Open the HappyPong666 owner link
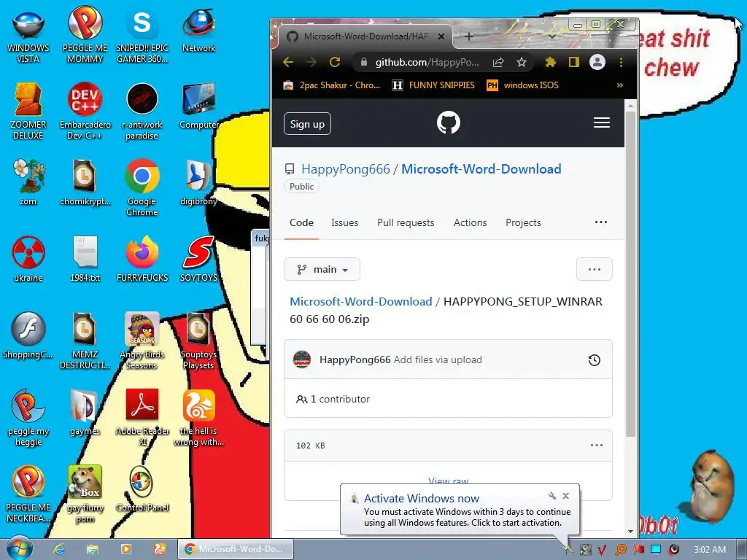 pos(345,169)
